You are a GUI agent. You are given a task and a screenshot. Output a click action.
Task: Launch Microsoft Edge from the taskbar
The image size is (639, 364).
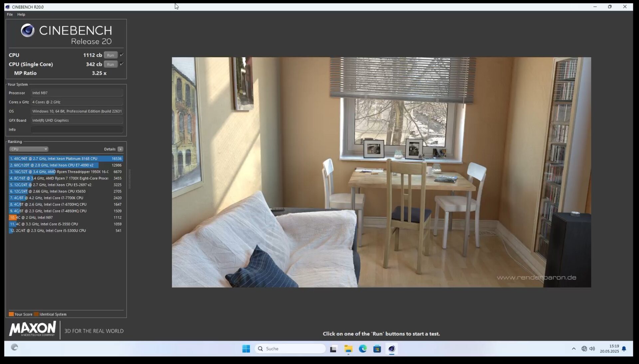click(x=362, y=348)
